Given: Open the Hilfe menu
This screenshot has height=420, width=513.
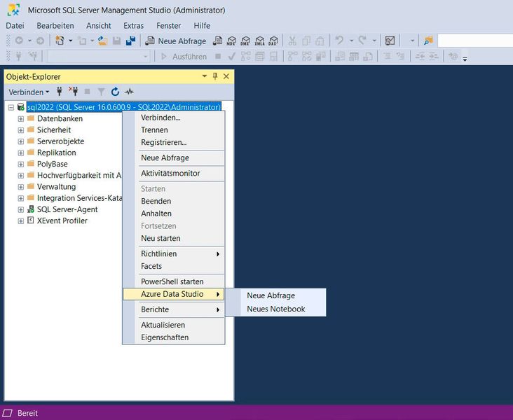Looking at the screenshot, I should click(x=202, y=25).
